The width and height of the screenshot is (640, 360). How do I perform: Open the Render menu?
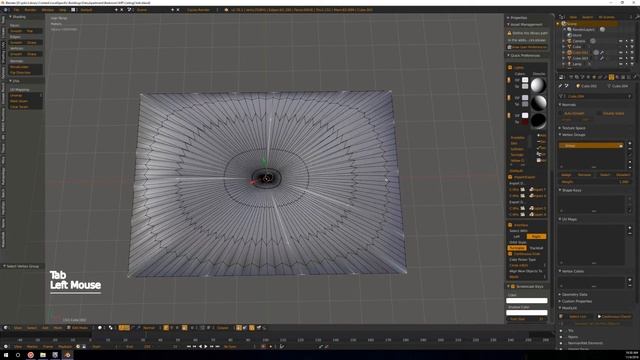(31, 9)
